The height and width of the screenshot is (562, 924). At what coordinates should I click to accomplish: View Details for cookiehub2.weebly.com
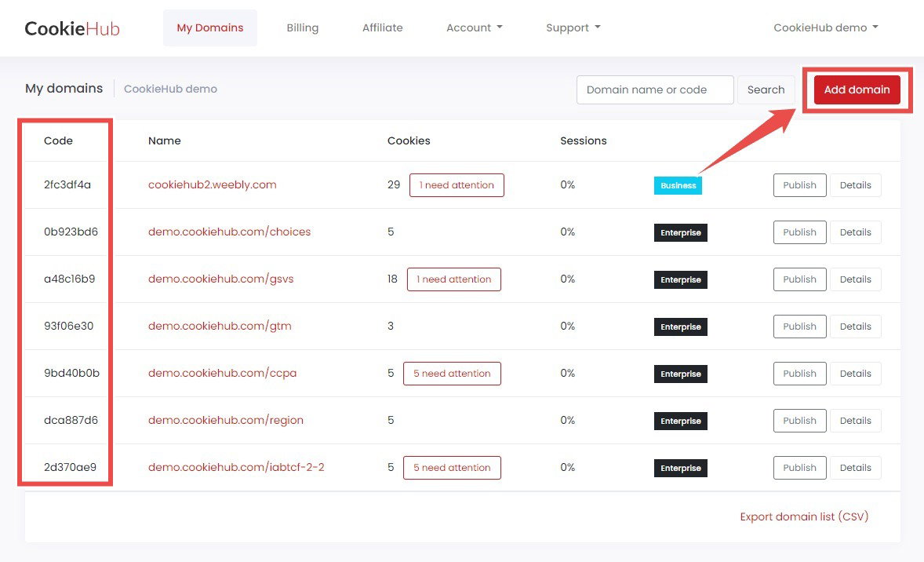(855, 185)
